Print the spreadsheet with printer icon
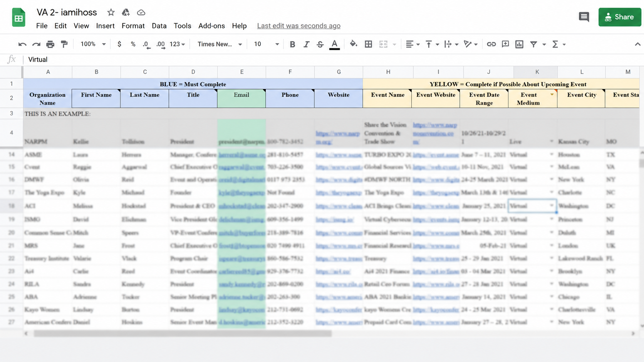Screen dimensions: 644x362 tap(50, 44)
